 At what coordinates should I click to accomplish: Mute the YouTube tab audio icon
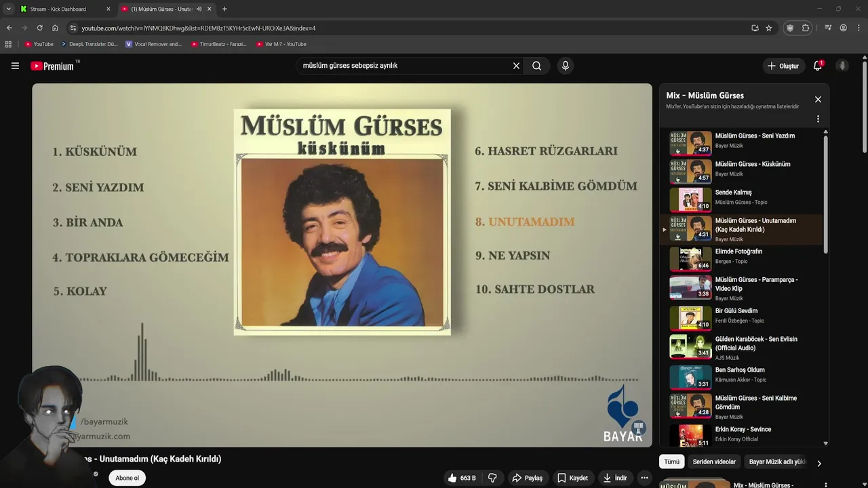point(199,9)
